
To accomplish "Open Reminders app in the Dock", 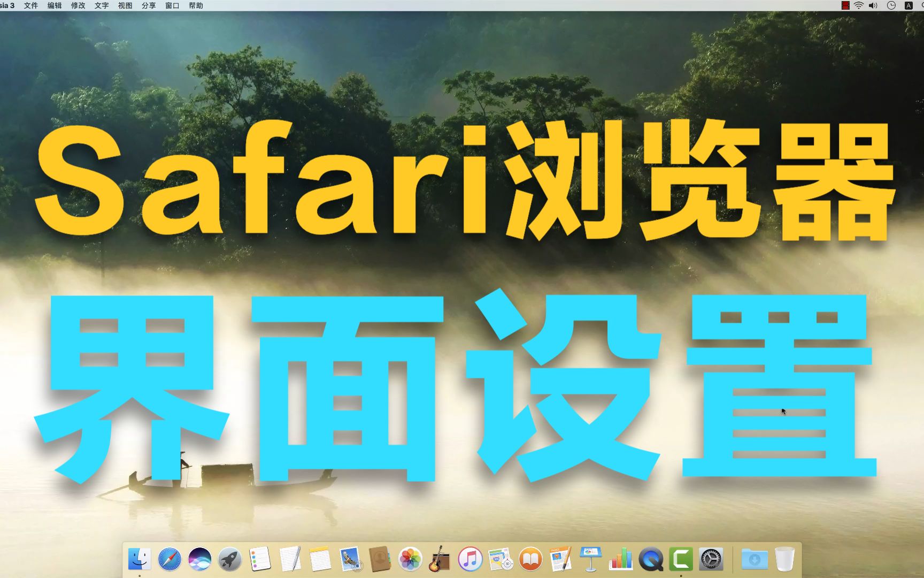I will point(260,559).
